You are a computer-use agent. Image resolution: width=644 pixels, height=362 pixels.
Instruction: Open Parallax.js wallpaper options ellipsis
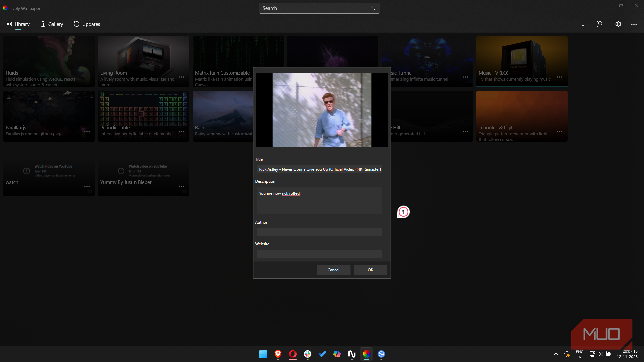coord(87,132)
